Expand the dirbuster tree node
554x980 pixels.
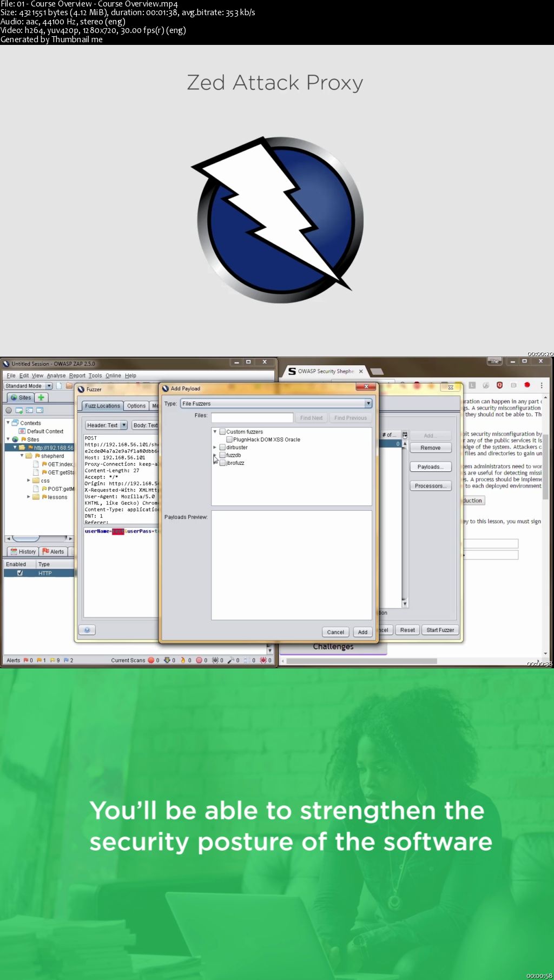click(215, 448)
